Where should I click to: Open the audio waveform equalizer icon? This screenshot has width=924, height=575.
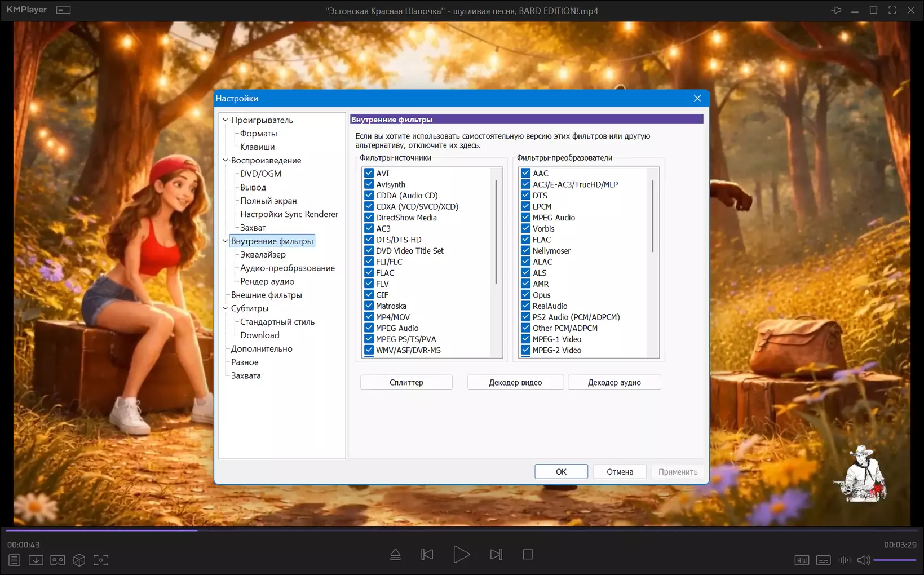(845, 560)
